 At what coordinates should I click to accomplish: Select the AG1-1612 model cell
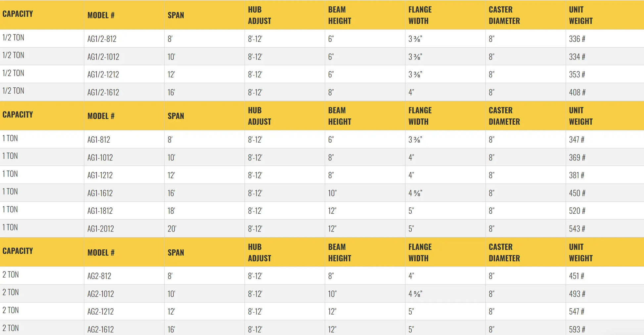click(100, 193)
